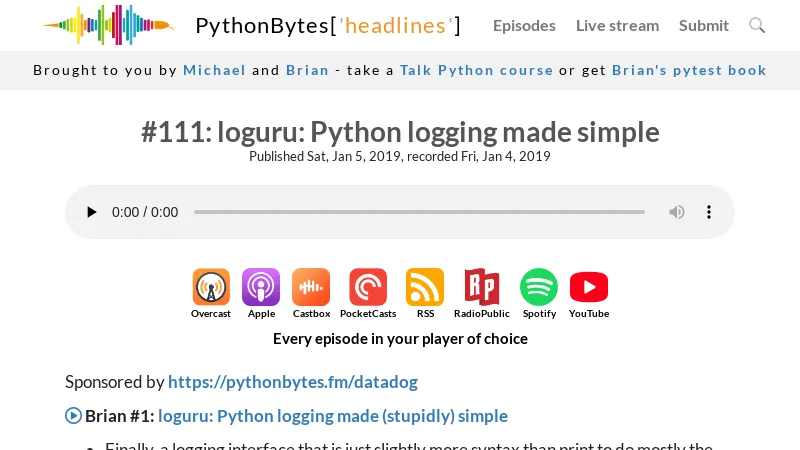
Task: Open the pythonbytes.fm/datadog sponsor link
Action: tap(292, 381)
